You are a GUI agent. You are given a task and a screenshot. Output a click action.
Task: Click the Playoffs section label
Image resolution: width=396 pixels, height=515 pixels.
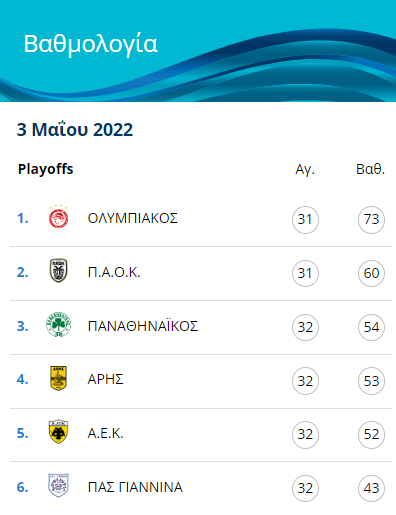[x=45, y=169]
